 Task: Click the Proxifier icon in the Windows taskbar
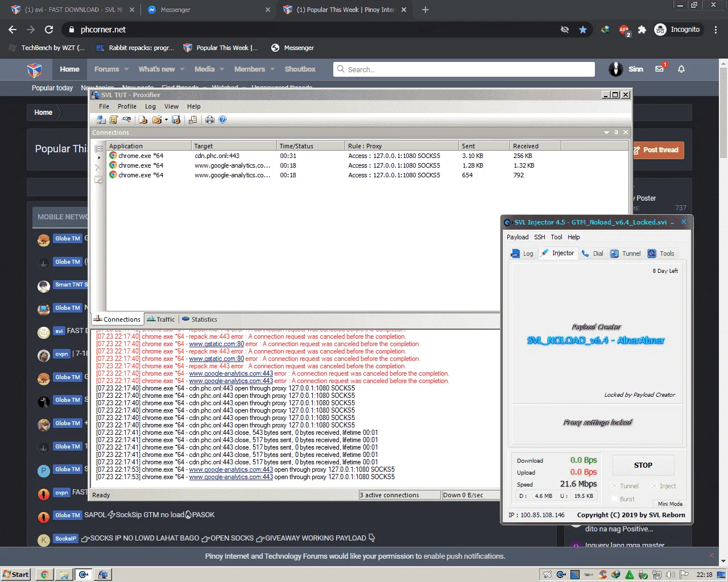coord(102,575)
